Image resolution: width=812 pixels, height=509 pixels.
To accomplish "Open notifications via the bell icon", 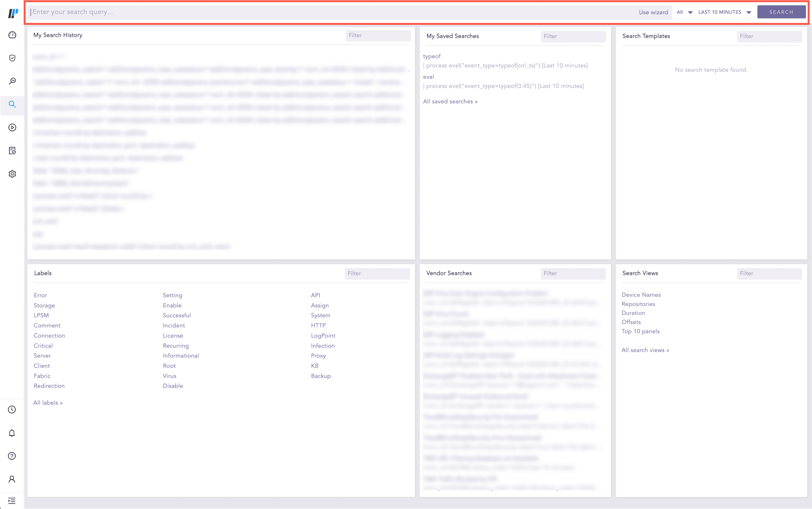I will [x=12, y=433].
